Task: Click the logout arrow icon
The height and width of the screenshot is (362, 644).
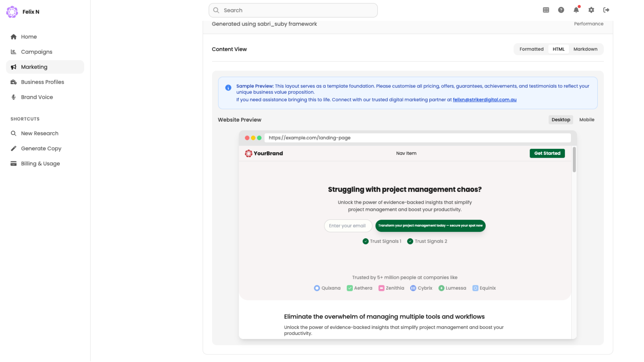Action: coord(606,10)
